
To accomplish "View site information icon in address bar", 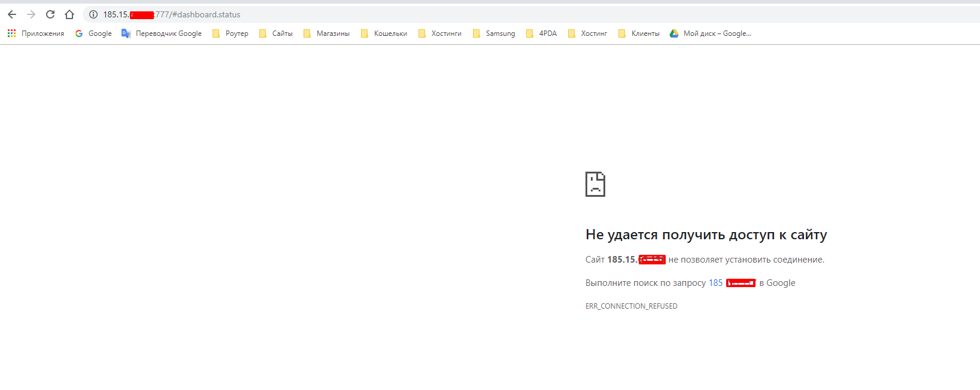I will point(93,14).
